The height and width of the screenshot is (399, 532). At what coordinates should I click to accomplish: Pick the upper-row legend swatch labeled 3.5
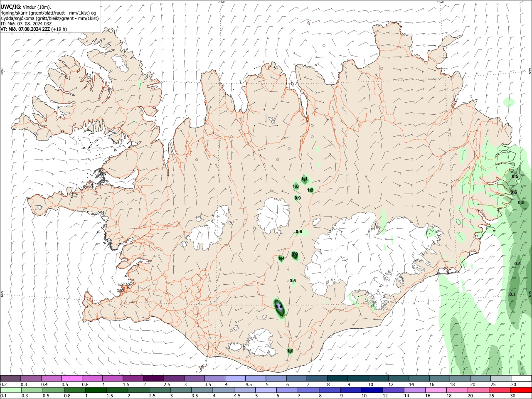pos(214,379)
